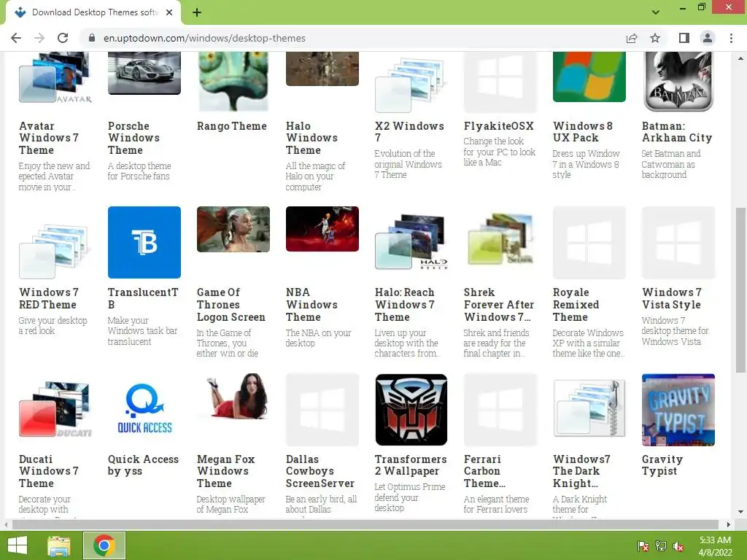
Task: Click 'Change the look for your PC' description
Action: click(x=499, y=152)
